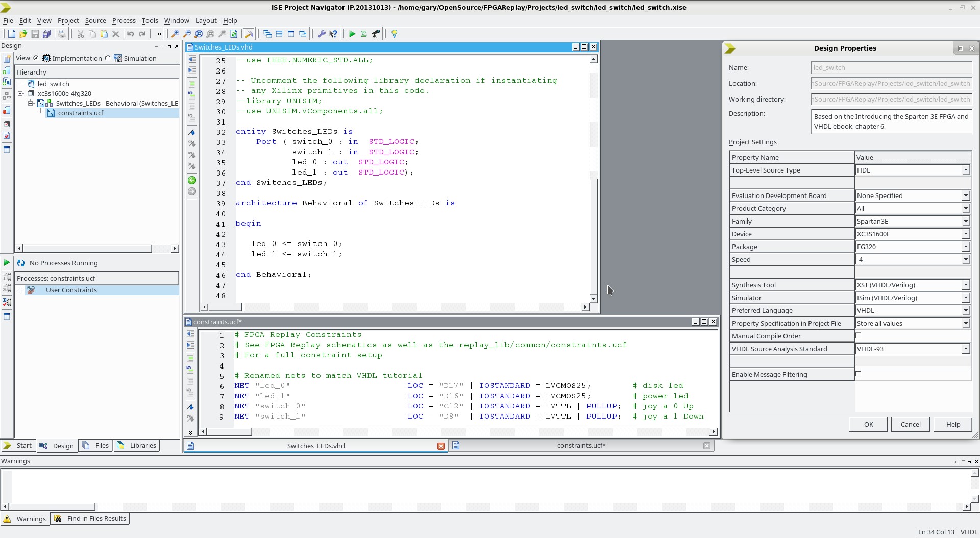Close the Switches_LEDs.vhd tab with red X
The image size is (980, 538).
[x=441, y=446]
